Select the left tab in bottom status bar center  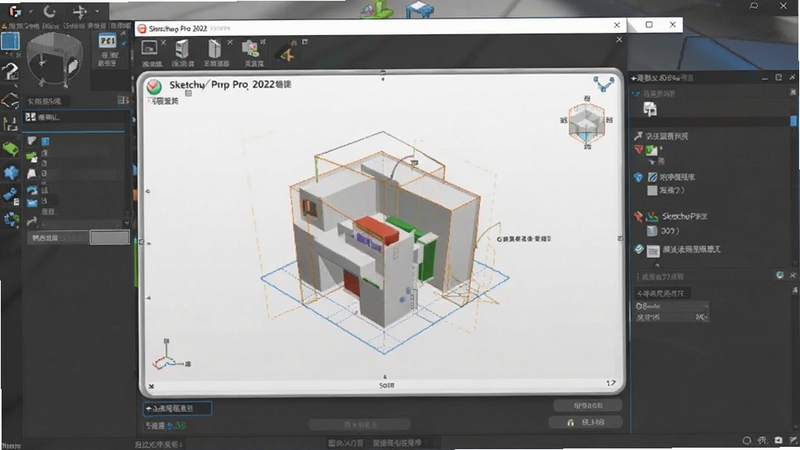tap(345, 442)
